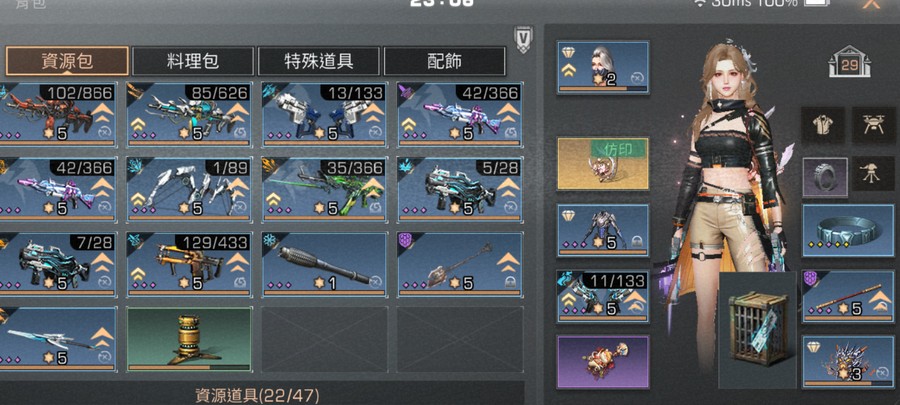Click the 仿印 imprint item card

tap(603, 163)
